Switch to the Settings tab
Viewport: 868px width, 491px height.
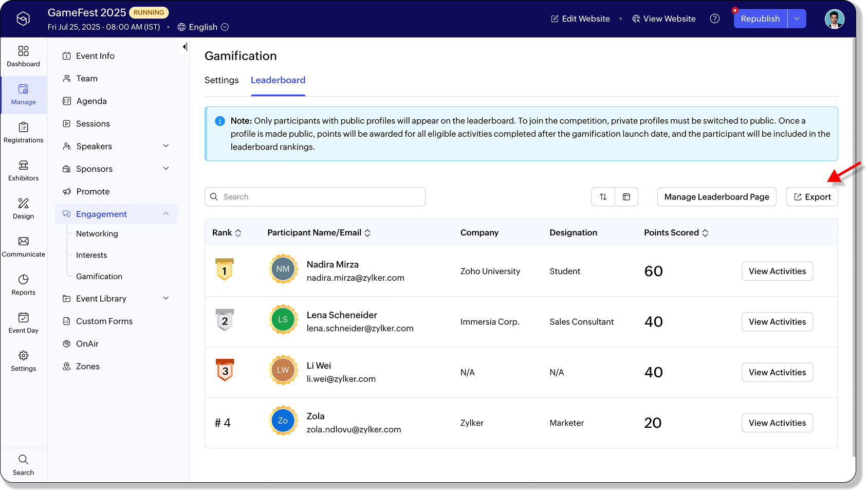tap(221, 80)
